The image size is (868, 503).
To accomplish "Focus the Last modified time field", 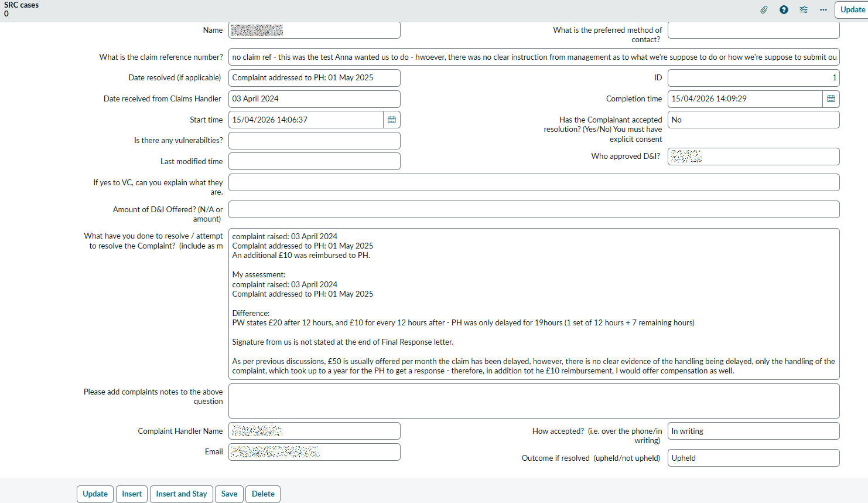I will pyautogui.click(x=315, y=161).
